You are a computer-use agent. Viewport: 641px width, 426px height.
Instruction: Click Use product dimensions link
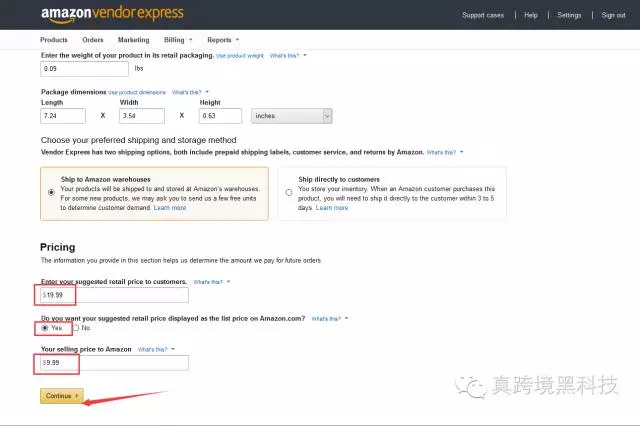pyautogui.click(x=137, y=92)
